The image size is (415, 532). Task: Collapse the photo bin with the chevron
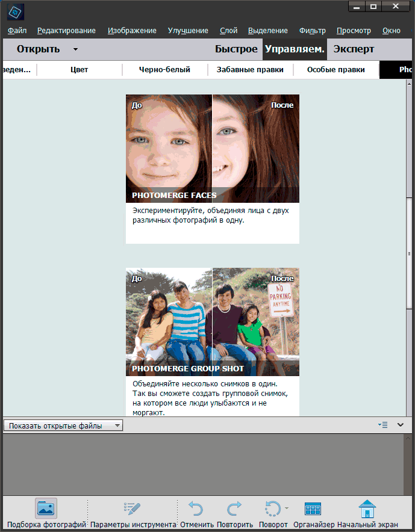coord(401,425)
